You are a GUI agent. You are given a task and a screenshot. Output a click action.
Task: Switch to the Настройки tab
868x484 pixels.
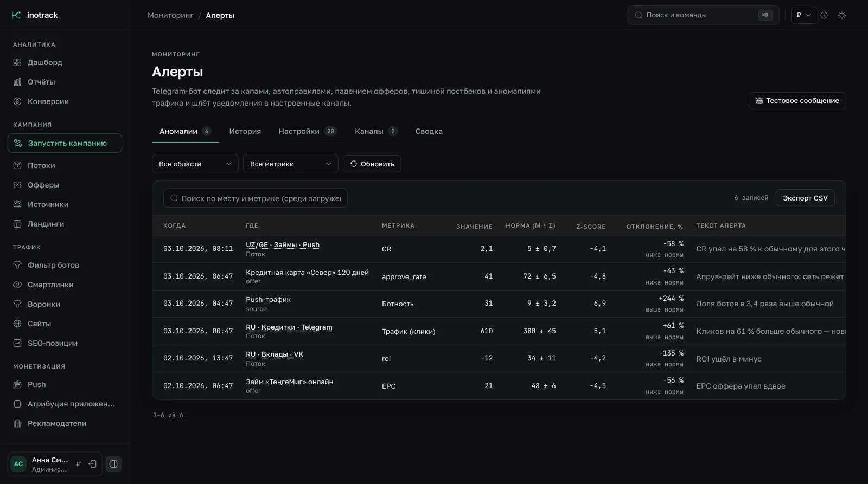click(308, 131)
